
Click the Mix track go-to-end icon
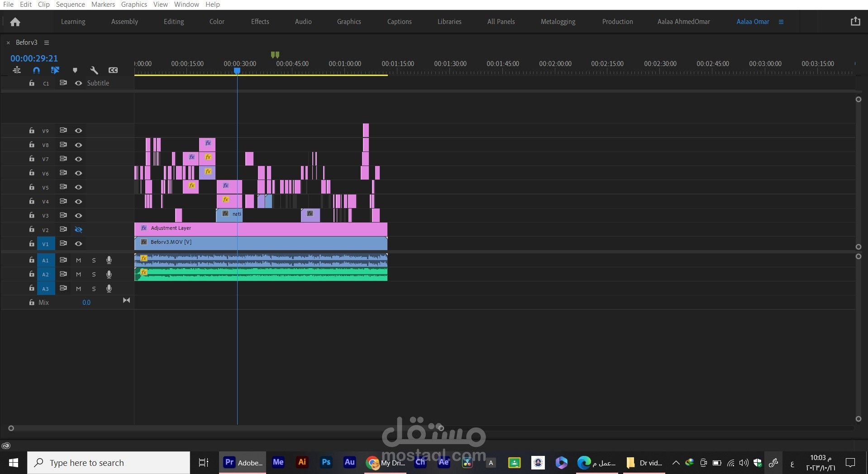point(126,300)
